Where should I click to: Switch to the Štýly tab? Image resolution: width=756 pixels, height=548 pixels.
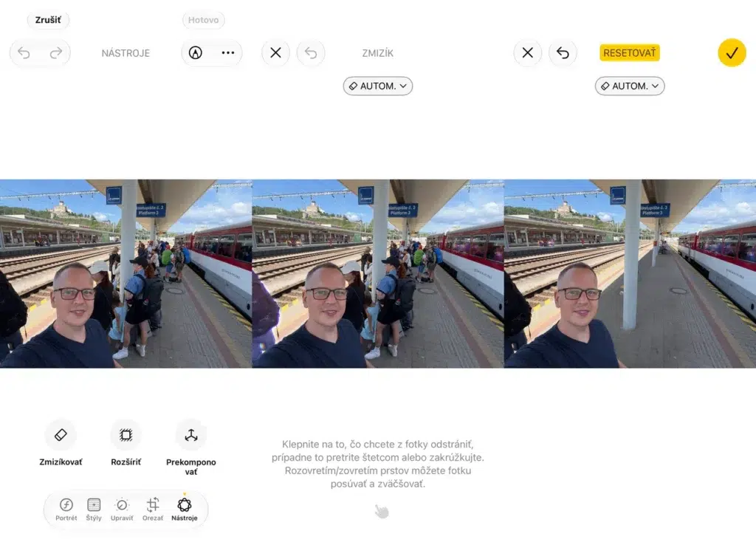(x=94, y=510)
